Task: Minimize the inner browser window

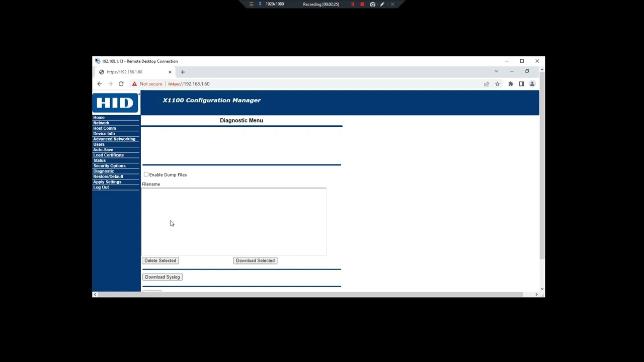Action: click(512, 71)
